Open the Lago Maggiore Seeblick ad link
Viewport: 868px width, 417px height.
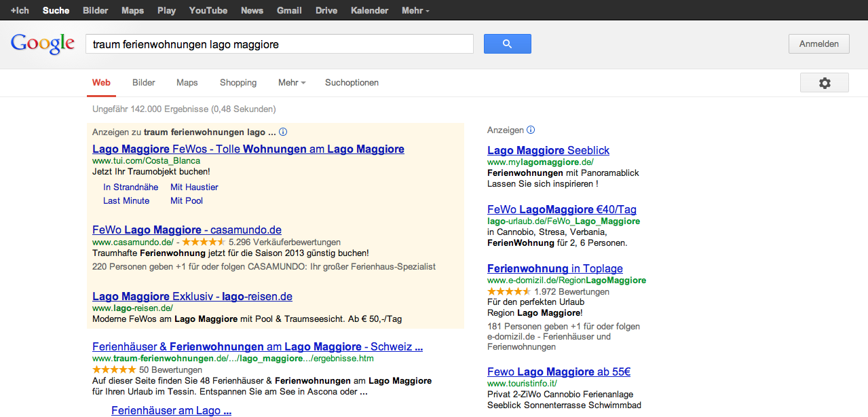[548, 150]
